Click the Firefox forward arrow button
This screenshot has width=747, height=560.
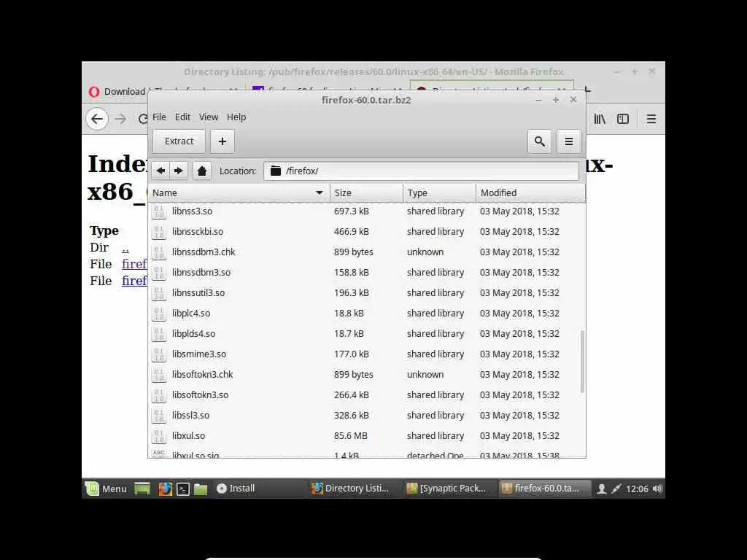tap(120, 119)
